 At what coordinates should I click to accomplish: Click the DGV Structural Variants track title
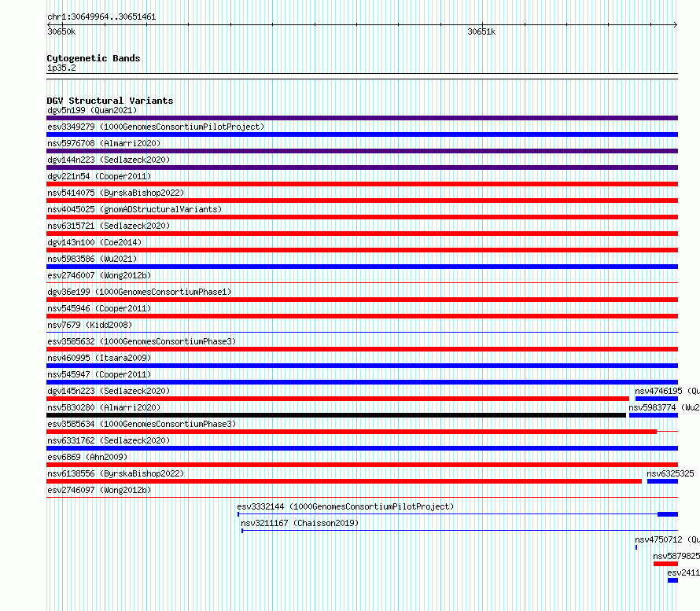110,101
